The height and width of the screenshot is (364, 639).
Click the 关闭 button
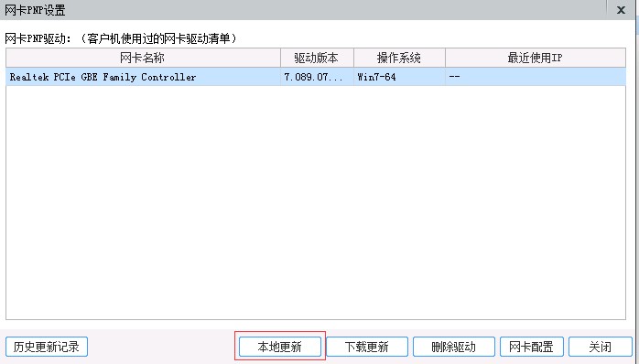[x=601, y=347]
